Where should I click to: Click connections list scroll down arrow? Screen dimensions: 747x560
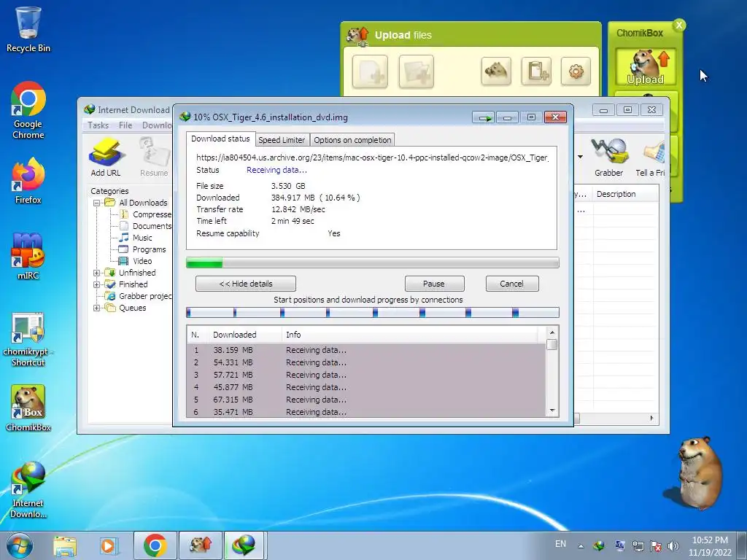pos(552,411)
